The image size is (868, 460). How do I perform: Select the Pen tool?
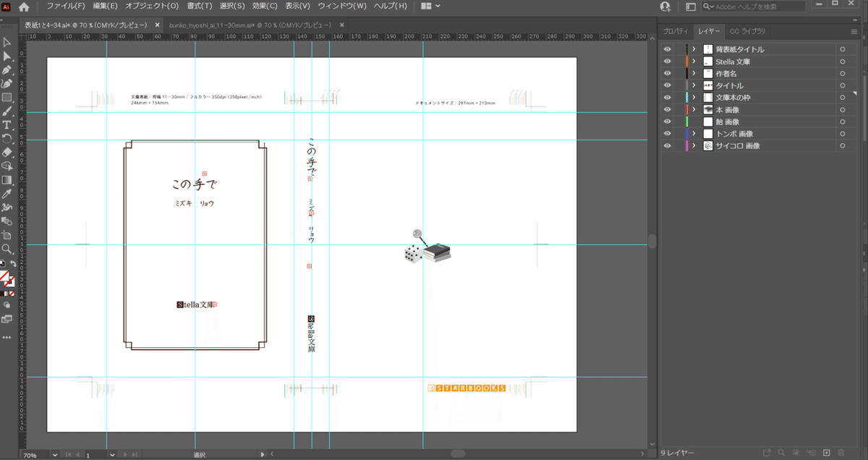coord(7,70)
